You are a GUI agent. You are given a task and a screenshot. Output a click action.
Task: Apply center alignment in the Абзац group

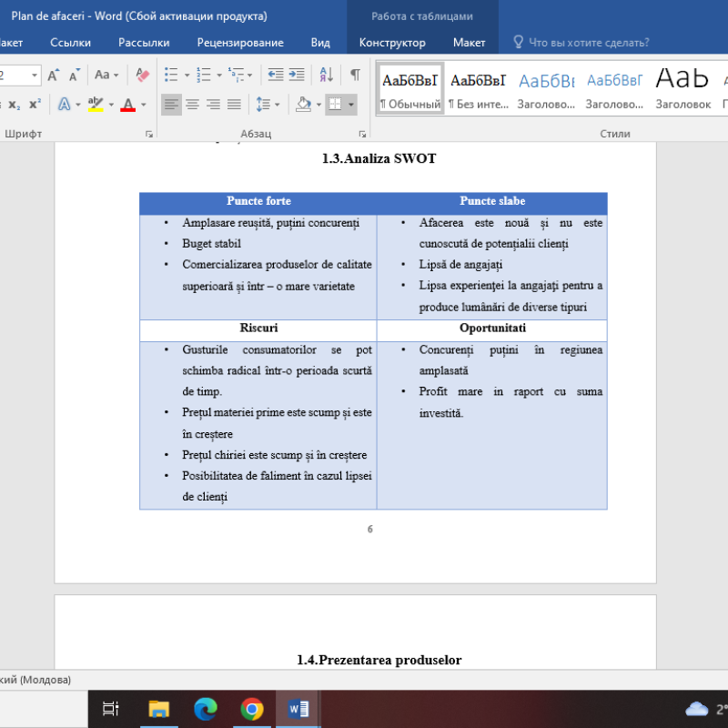tap(191, 106)
